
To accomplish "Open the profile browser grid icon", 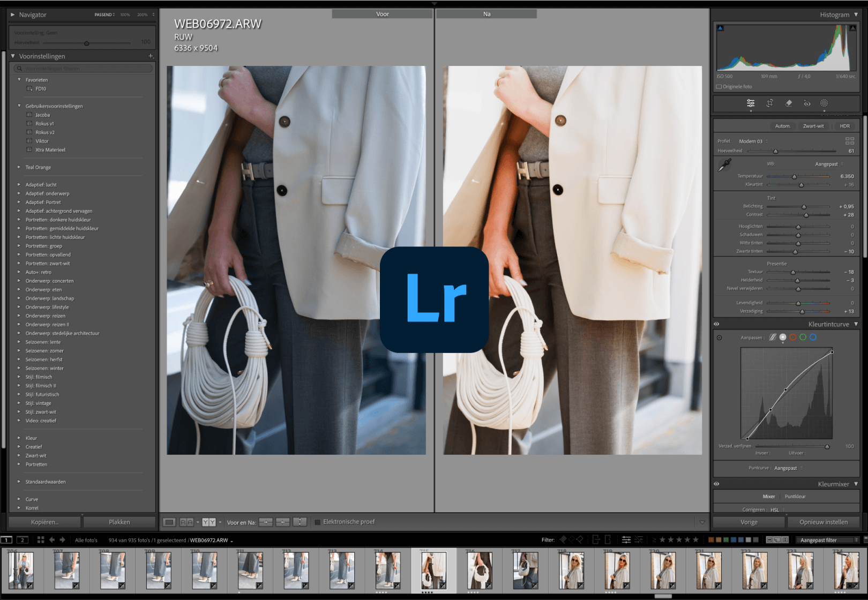I will coord(850,141).
